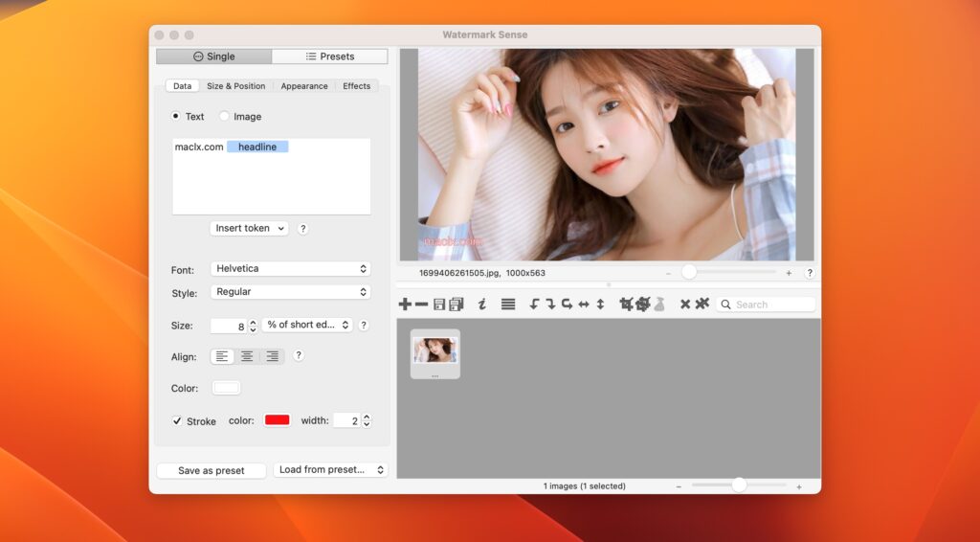Flip image horizontally (left-right arrow)
Viewport: 980px width, 542px height.
[584, 305]
